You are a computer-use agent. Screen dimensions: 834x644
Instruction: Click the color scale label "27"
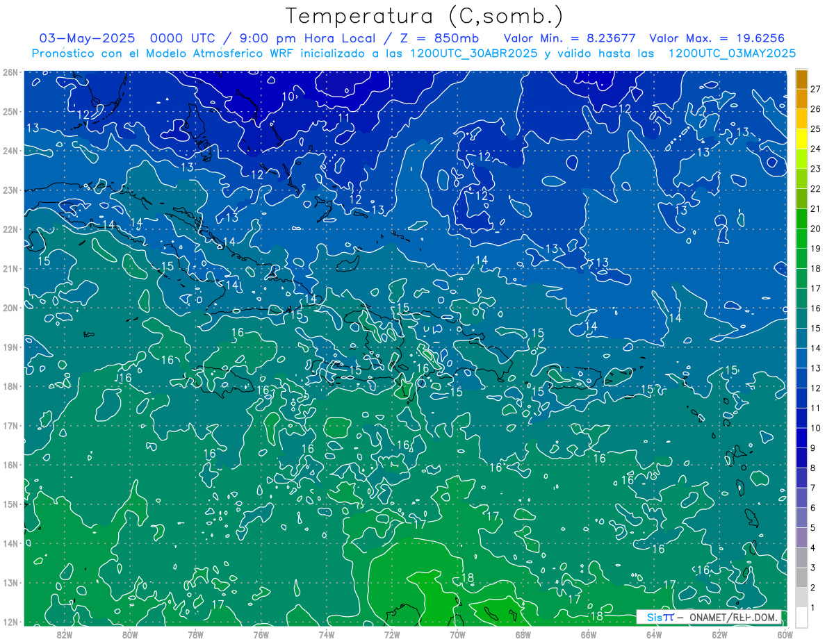pyautogui.click(x=815, y=89)
